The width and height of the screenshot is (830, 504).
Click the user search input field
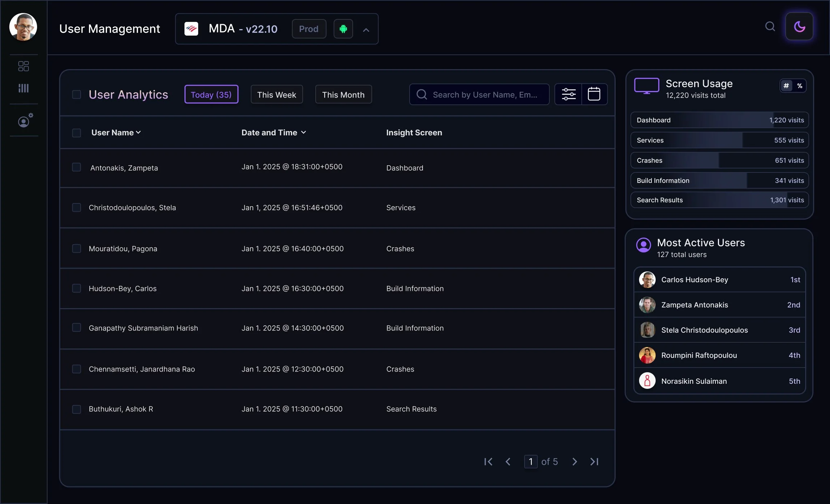tap(485, 95)
